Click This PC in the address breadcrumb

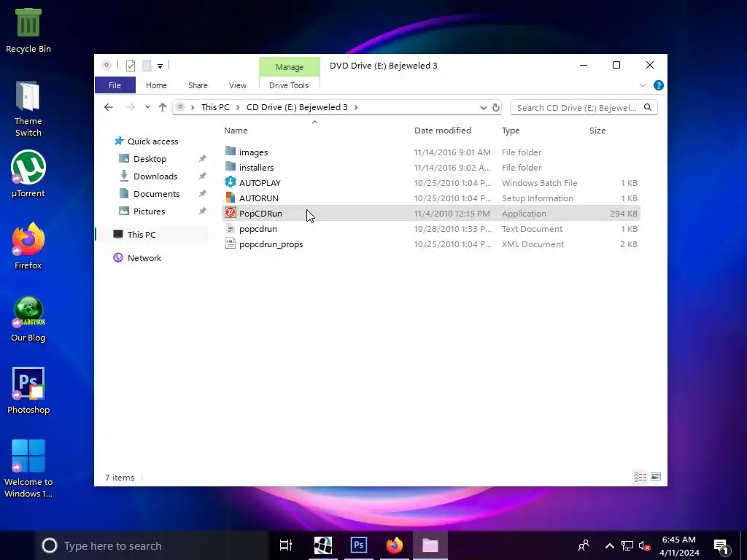point(215,107)
